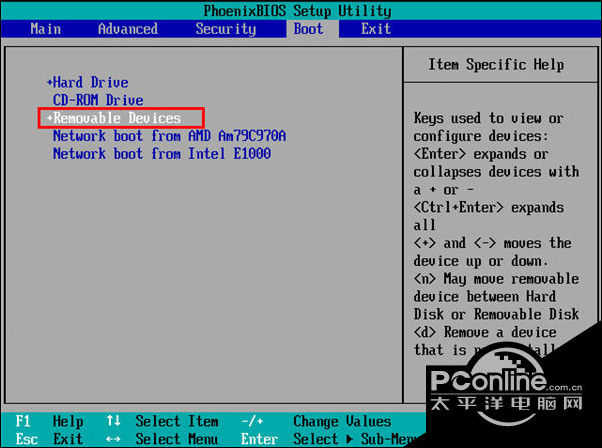This screenshot has width=602, height=448.
Task: Click help line "<d> Remove a device"
Action: pyautogui.click(x=485, y=332)
